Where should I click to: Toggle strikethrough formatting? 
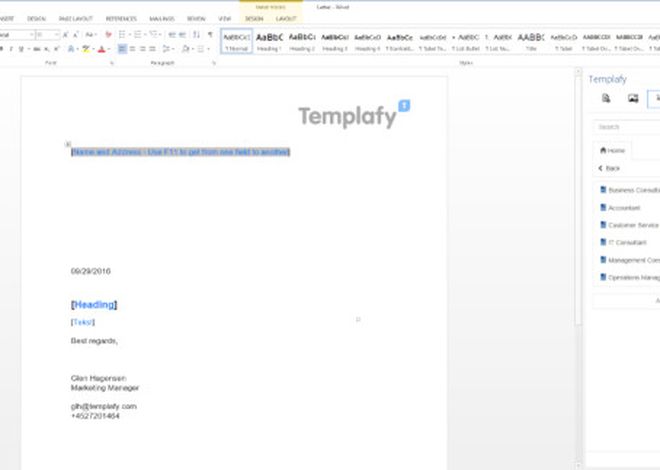pos(37,49)
